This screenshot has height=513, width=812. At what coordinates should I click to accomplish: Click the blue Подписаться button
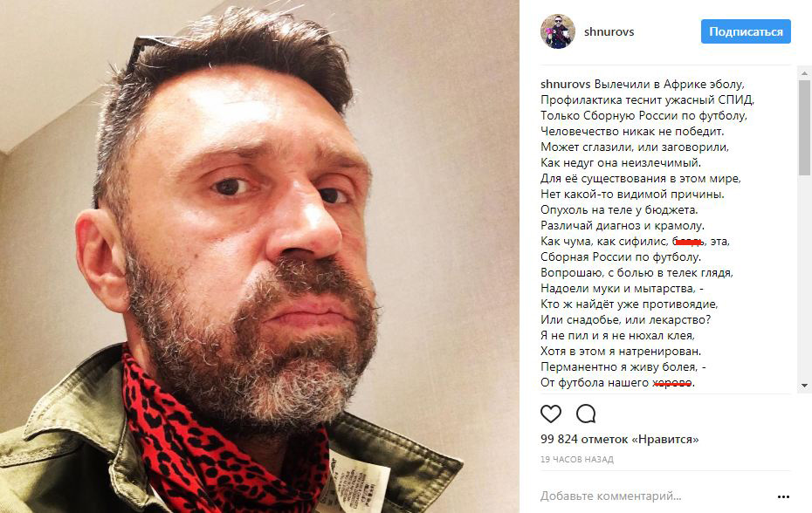pos(746,31)
